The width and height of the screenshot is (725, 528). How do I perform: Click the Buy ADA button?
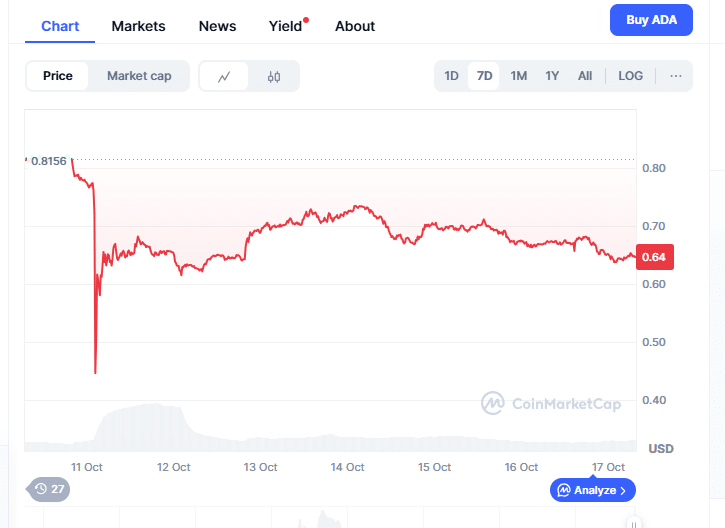(651, 20)
